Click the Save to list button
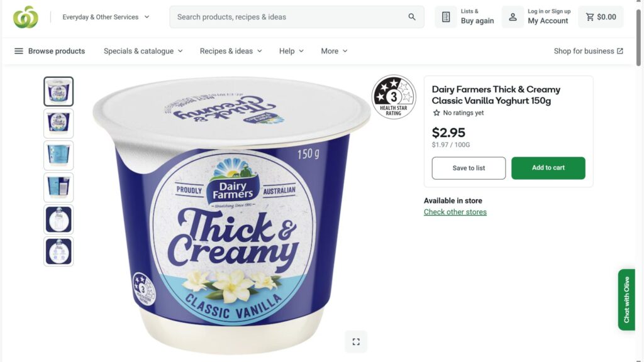The image size is (644, 362). (x=469, y=168)
